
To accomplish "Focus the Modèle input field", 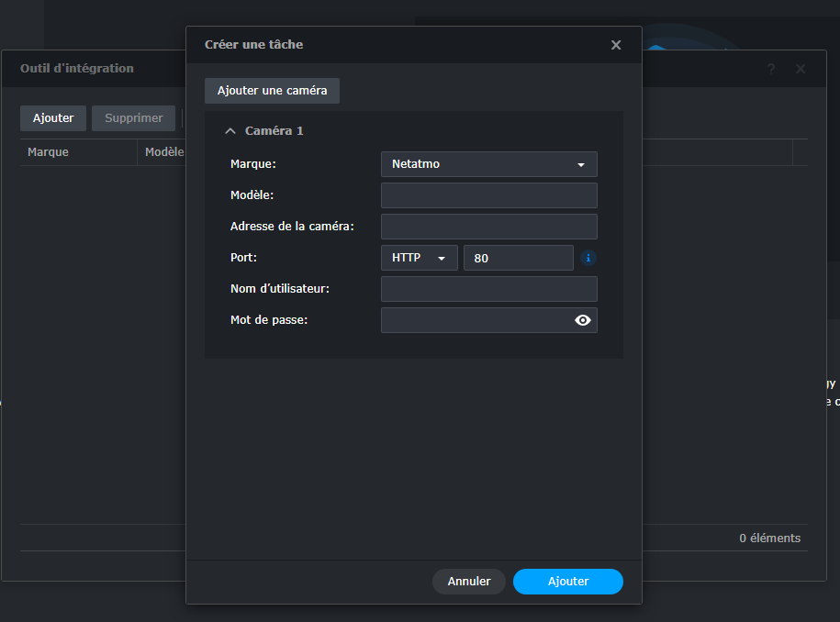I will click(488, 195).
